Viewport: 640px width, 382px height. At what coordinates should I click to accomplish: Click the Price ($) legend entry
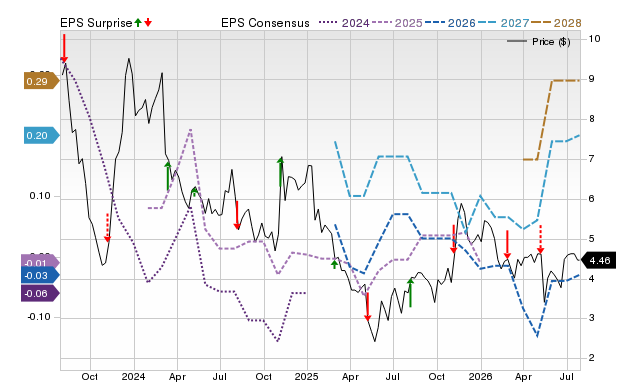coord(538,42)
